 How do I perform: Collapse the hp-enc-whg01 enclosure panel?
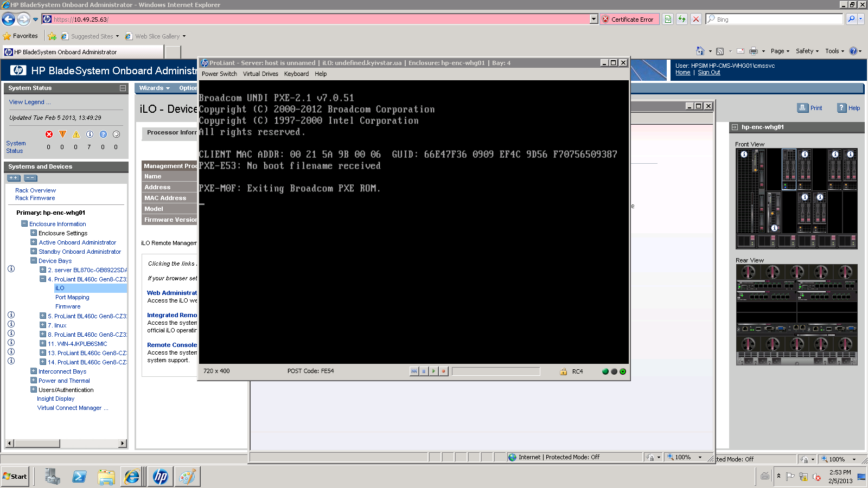tap(735, 127)
